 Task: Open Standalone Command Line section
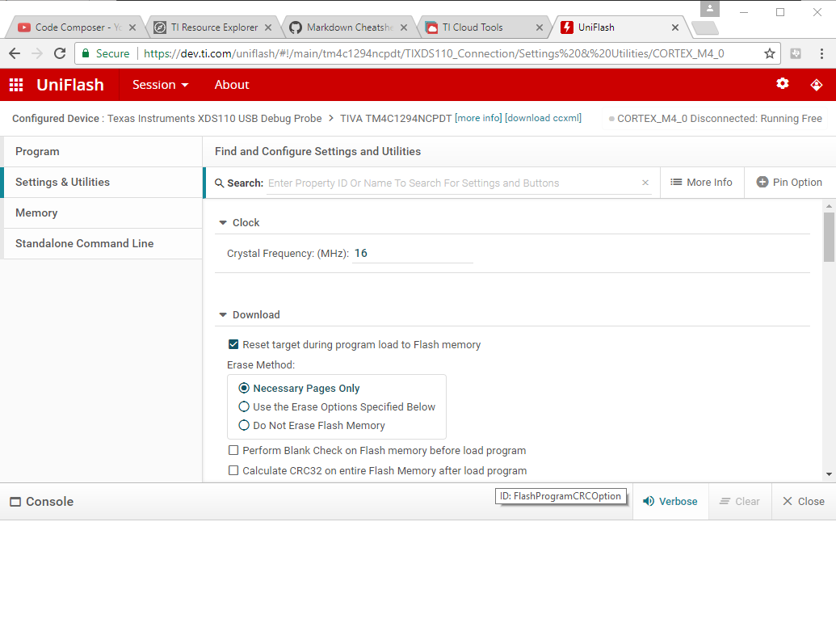(103, 243)
